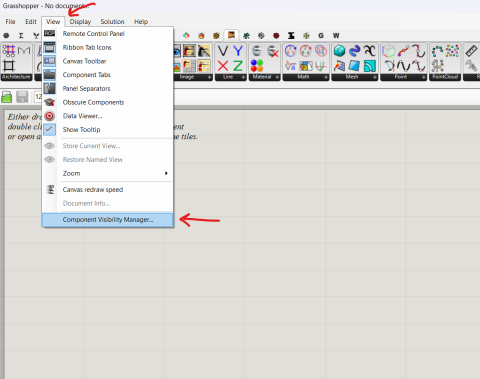Click the multicolored scattered dots PointCloud icon
Image resolution: width=480 pixels, height=379 pixels.
[452, 51]
